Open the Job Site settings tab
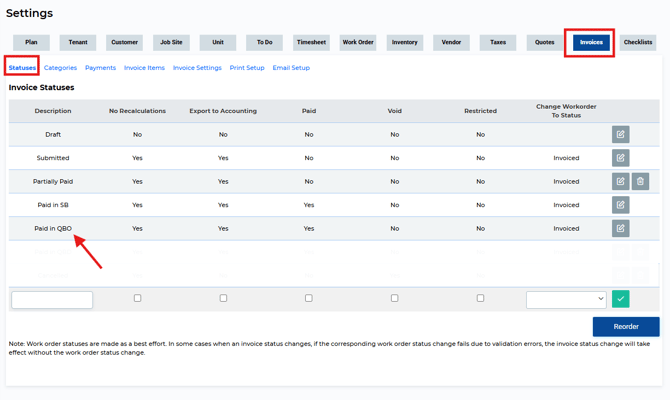Image resolution: width=670 pixels, height=400 pixels. 171,42
